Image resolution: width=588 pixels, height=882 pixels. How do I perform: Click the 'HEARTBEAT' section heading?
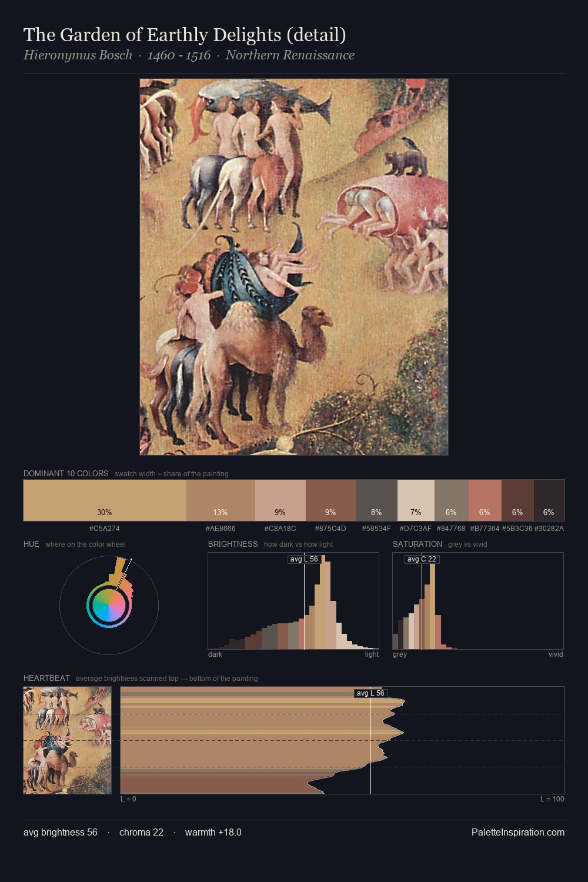click(46, 678)
